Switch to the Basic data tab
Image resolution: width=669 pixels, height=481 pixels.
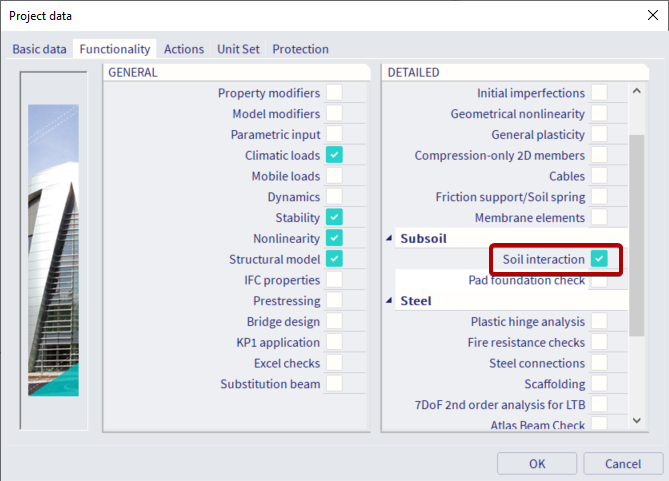tap(39, 49)
